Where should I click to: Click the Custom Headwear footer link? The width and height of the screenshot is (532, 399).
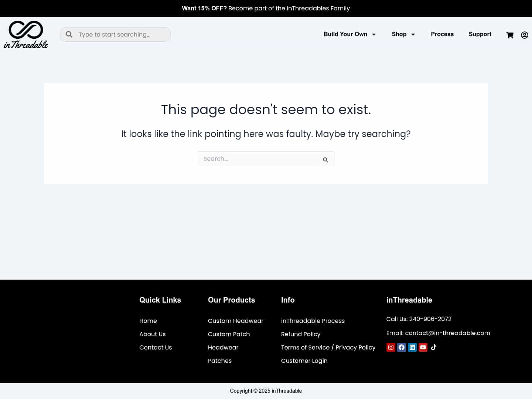pos(236,321)
